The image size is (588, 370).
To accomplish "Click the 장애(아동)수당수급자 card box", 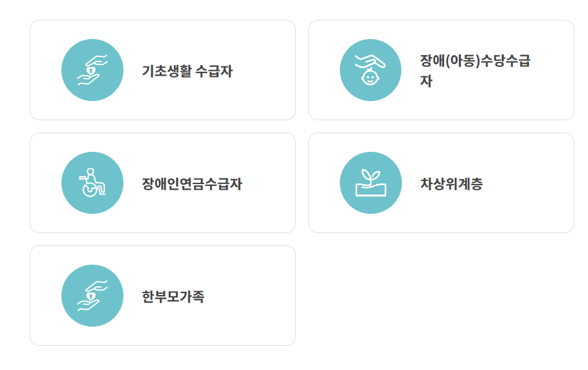I will coord(441,70).
